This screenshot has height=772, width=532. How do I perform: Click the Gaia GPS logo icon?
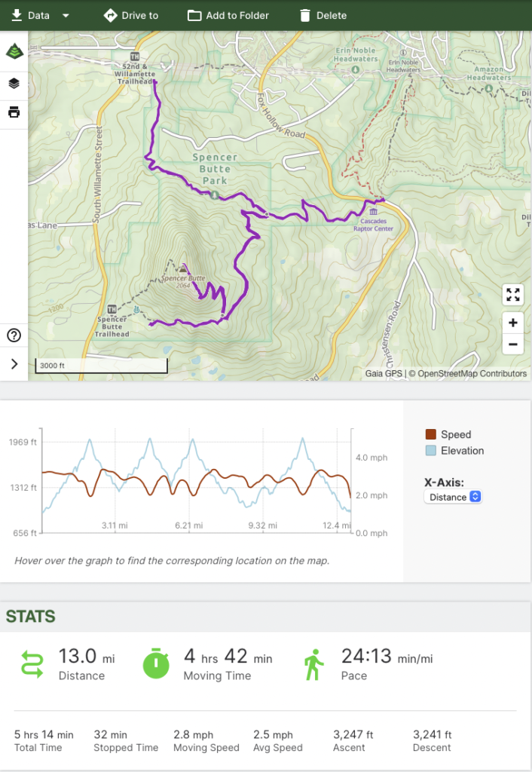pyautogui.click(x=14, y=52)
